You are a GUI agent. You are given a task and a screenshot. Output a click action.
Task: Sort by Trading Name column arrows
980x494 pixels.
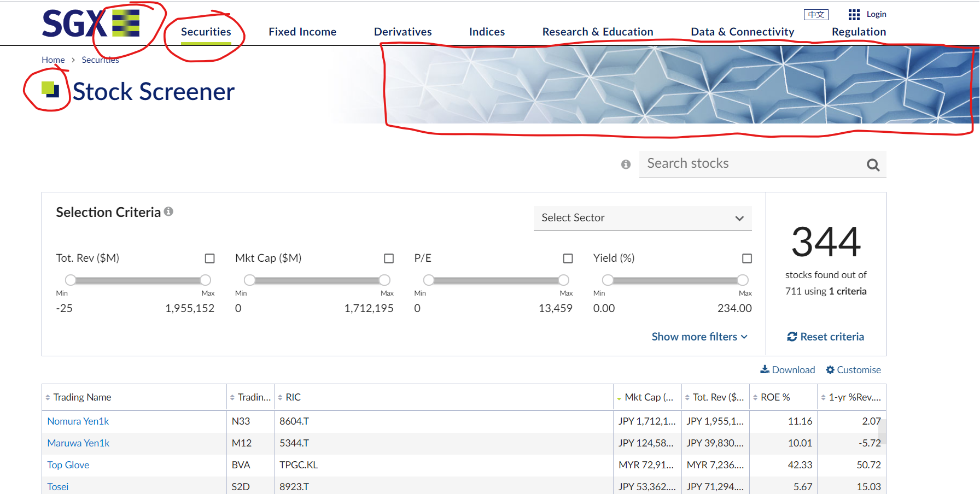tap(48, 398)
